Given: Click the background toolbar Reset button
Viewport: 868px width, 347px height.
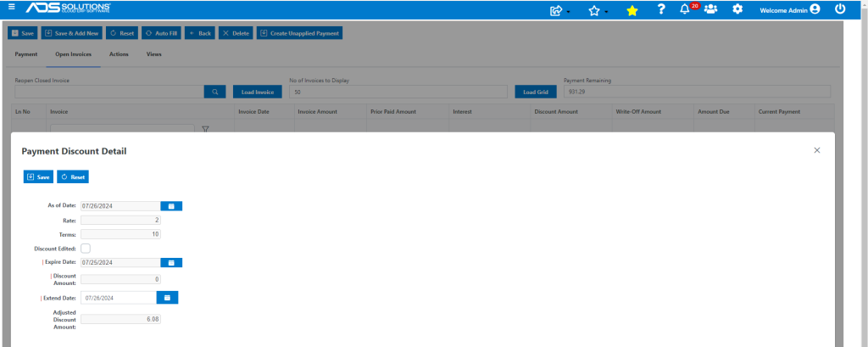Looking at the screenshot, I should coord(122,33).
